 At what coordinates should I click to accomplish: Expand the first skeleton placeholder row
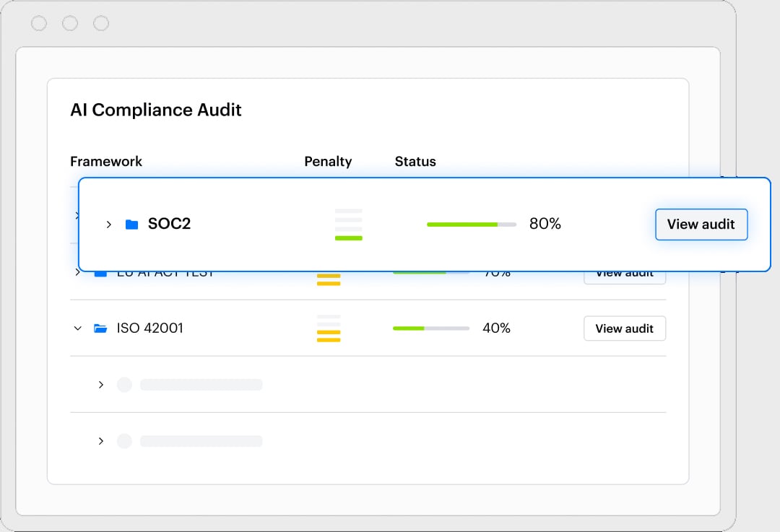pos(100,384)
